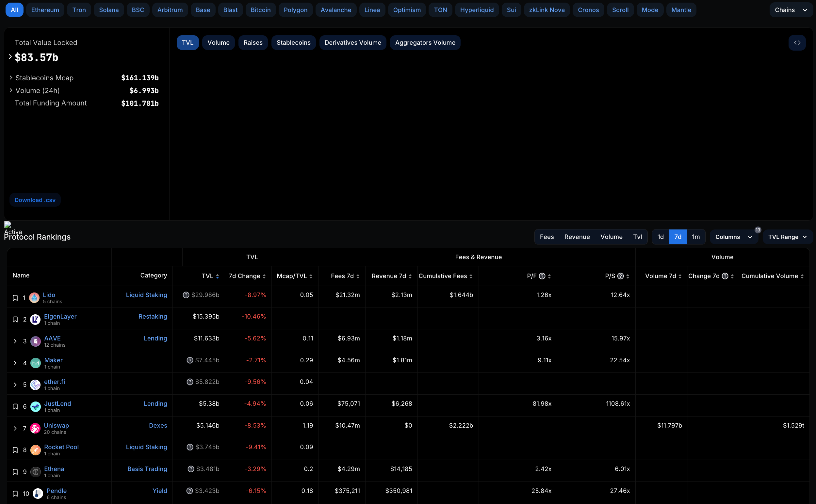The width and height of the screenshot is (816, 504).
Task: Click the P/F help question icon
Action: pos(542,276)
